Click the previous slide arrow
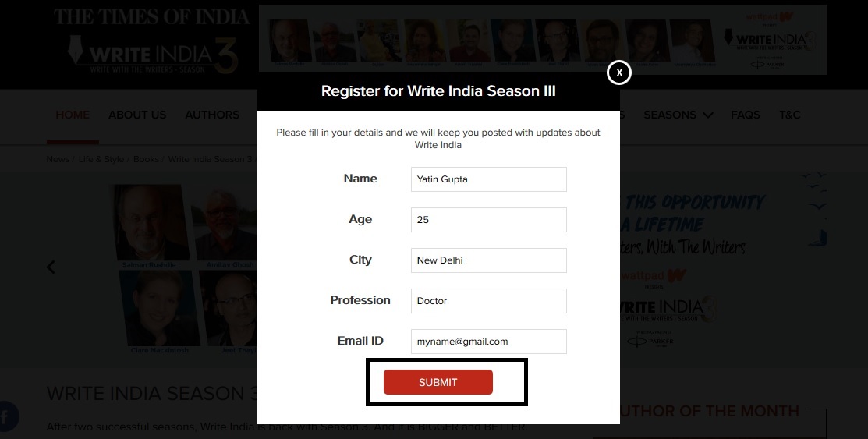 (x=51, y=267)
